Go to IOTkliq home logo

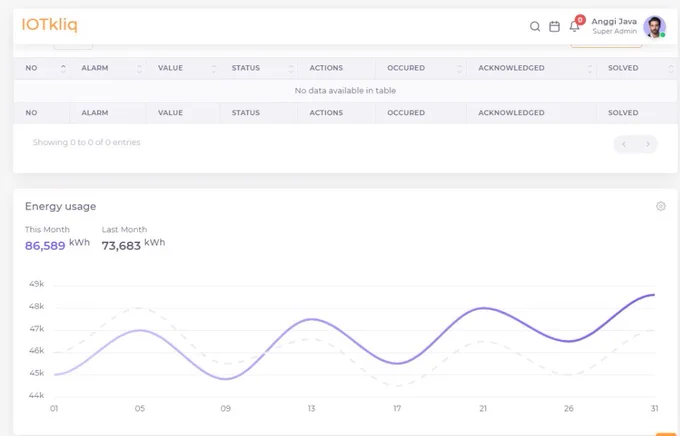(x=49, y=25)
